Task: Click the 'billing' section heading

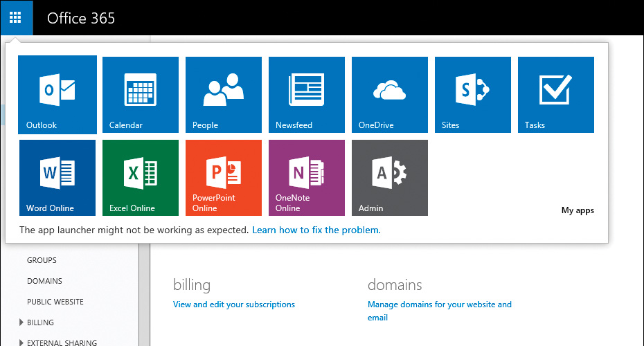Action: [192, 285]
